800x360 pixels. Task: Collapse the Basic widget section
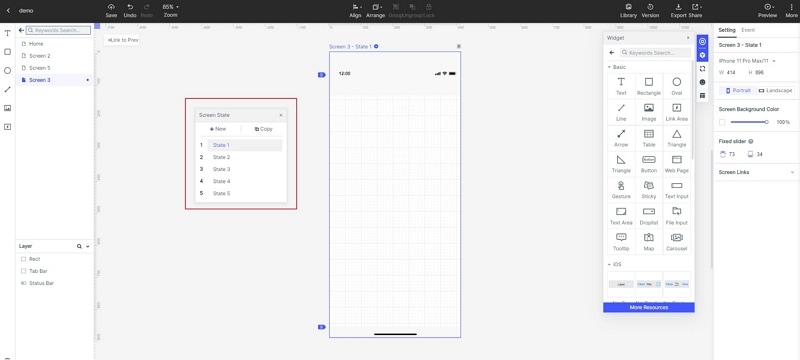(609, 67)
